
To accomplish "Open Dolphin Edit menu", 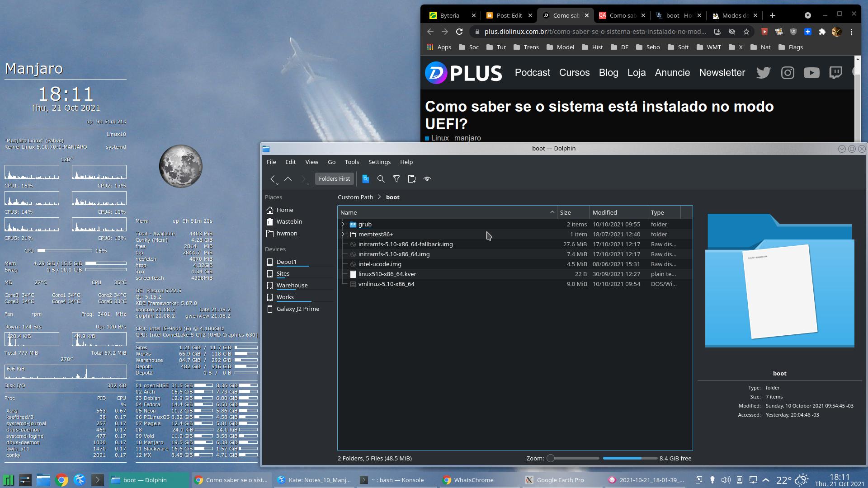I will pyautogui.click(x=291, y=162).
